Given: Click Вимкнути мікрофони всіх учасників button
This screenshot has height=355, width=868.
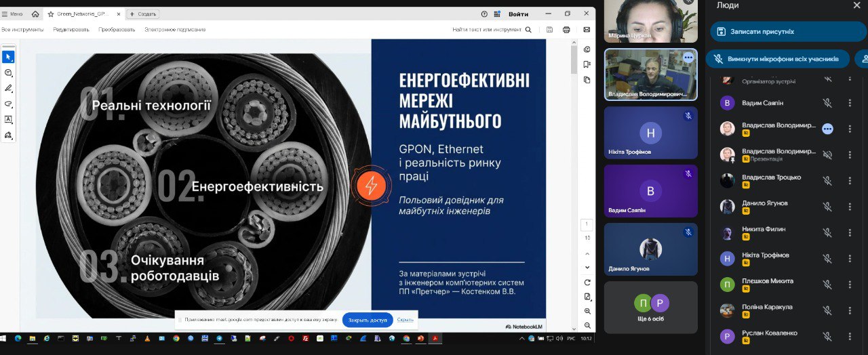Looking at the screenshot, I should [777, 59].
